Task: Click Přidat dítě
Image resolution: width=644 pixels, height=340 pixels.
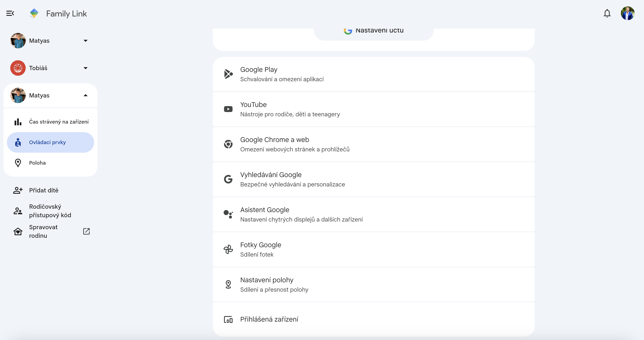Action: pos(43,190)
